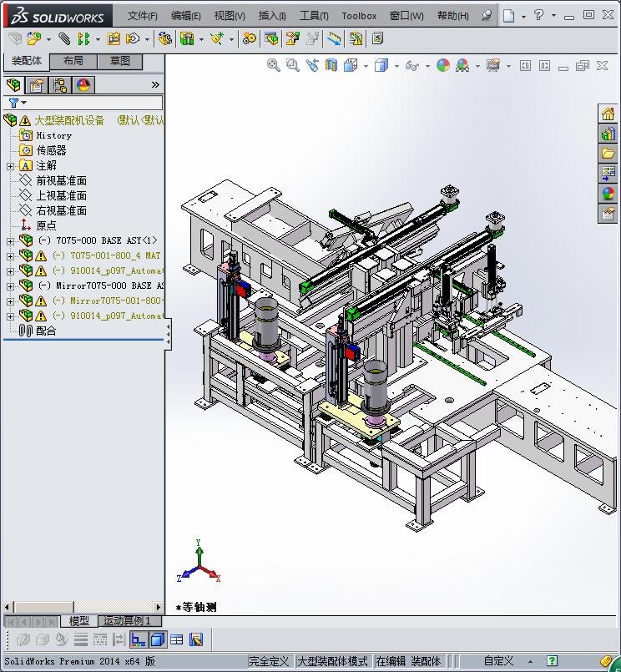Open the 插入(I) menu
The width and height of the screenshot is (621, 672).
point(272,16)
